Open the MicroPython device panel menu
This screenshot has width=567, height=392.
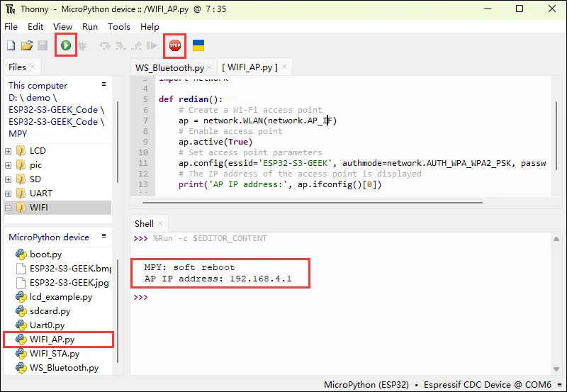click(103, 236)
